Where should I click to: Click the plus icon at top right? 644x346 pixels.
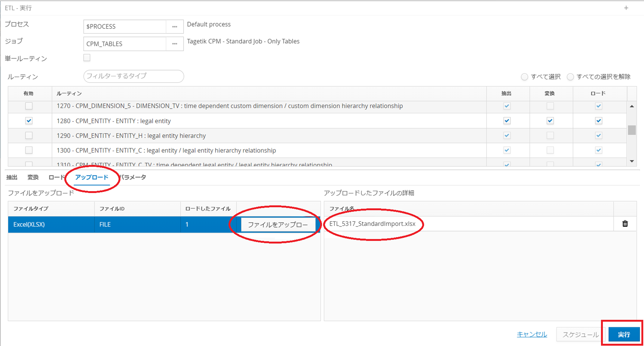[x=626, y=8]
